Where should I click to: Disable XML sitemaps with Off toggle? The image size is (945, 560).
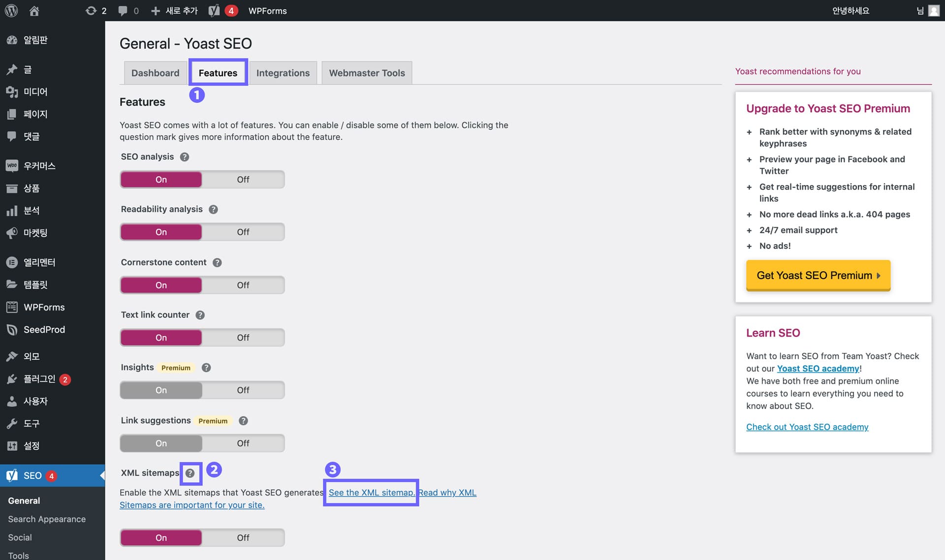tap(243, 538)
